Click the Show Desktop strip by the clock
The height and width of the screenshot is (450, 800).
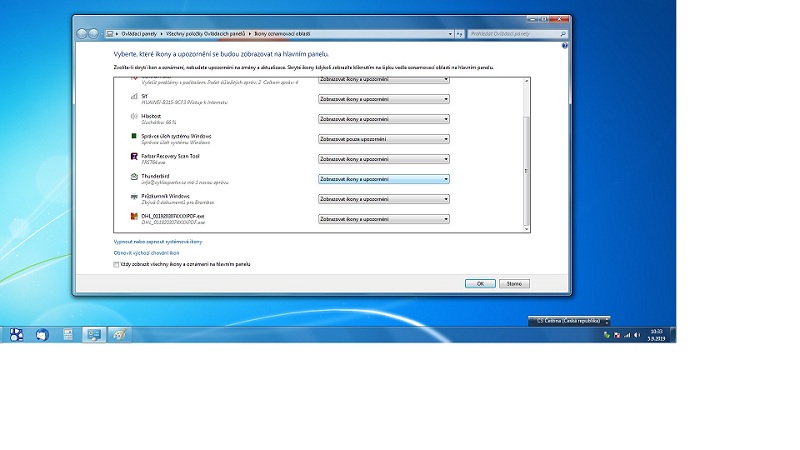[673, 335]
